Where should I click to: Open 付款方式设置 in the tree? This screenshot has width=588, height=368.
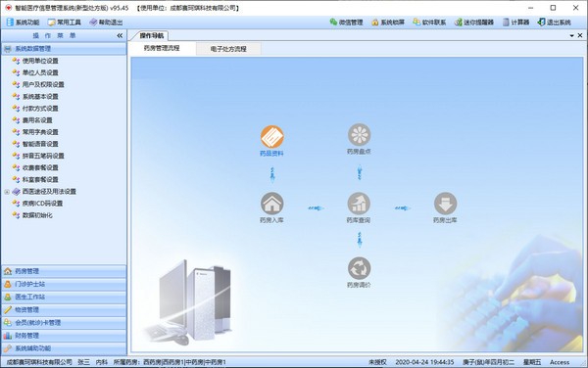[x=40, y=109]
